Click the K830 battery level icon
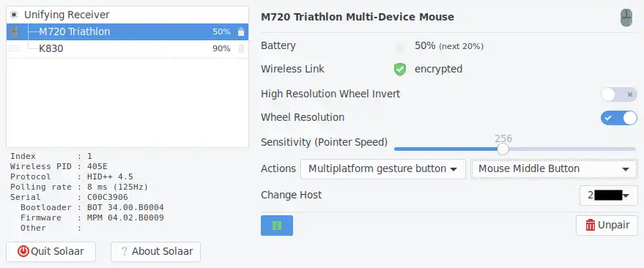This screenshot has width=644, height=268. [x=241, y=48]
